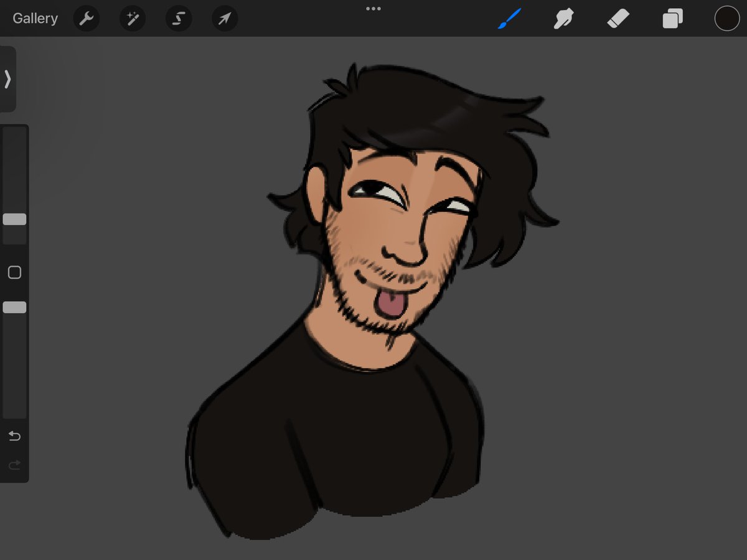Redo with the sidebar redo arrow
747x560 pixels.
click(x=14, y=465)
